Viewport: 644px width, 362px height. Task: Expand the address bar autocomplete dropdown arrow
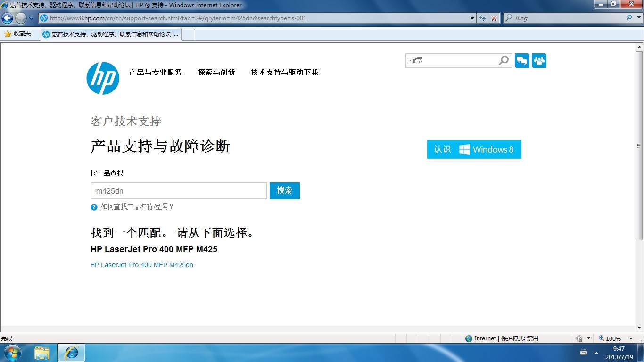click(472, 18)
